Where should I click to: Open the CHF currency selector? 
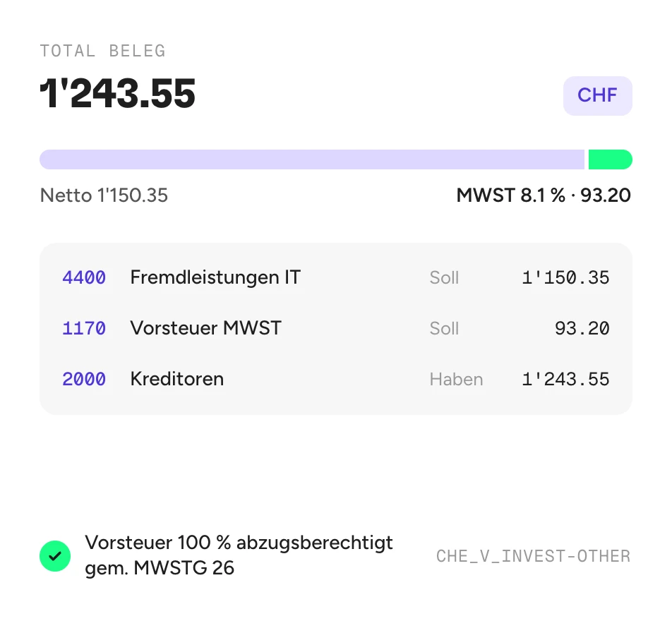pos(597,95)
